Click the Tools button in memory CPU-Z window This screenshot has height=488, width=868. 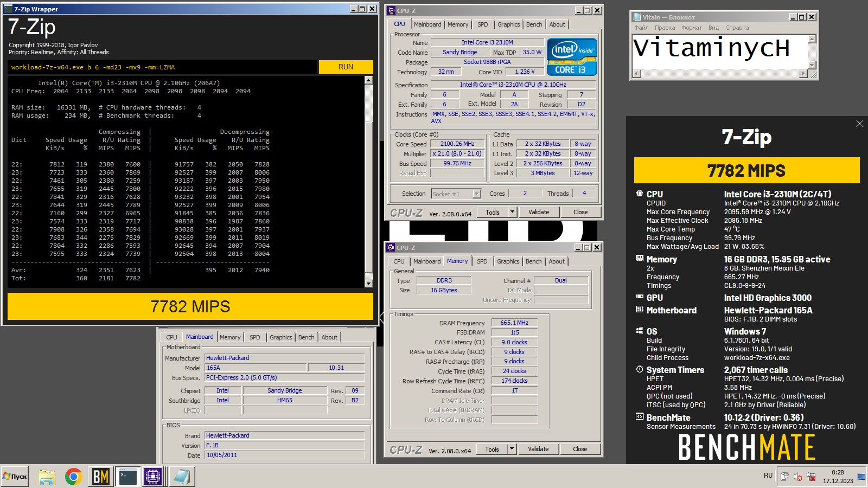click(492, 449)
